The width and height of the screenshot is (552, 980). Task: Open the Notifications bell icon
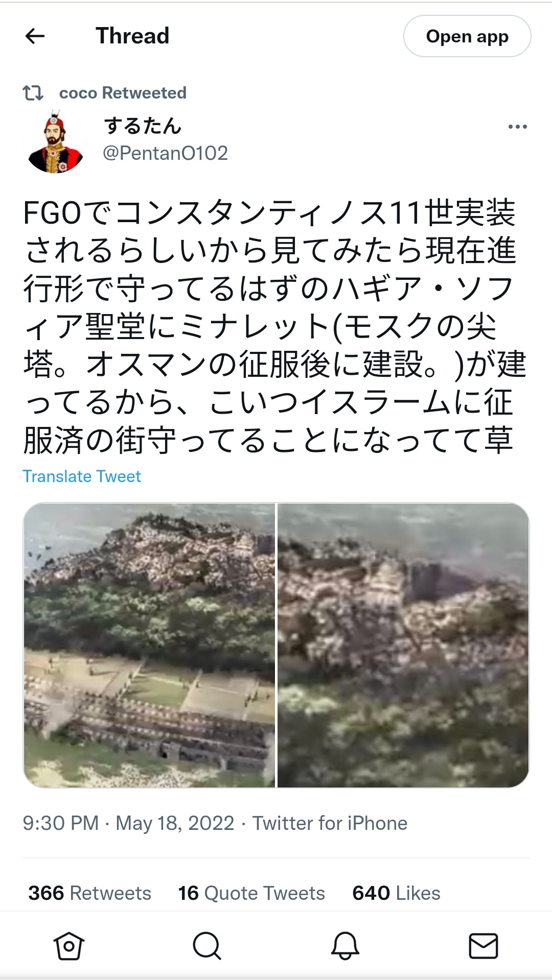345,946
